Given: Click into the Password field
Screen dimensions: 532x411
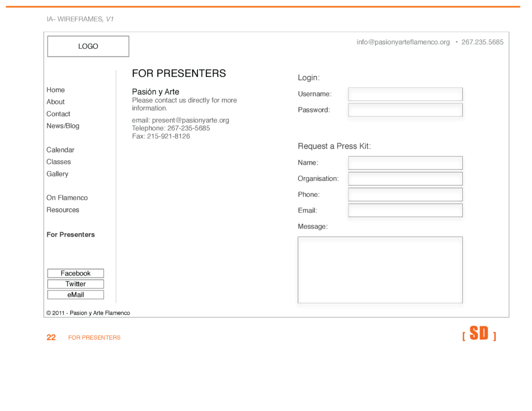Looking at the screenshot, I should [405, 110].
